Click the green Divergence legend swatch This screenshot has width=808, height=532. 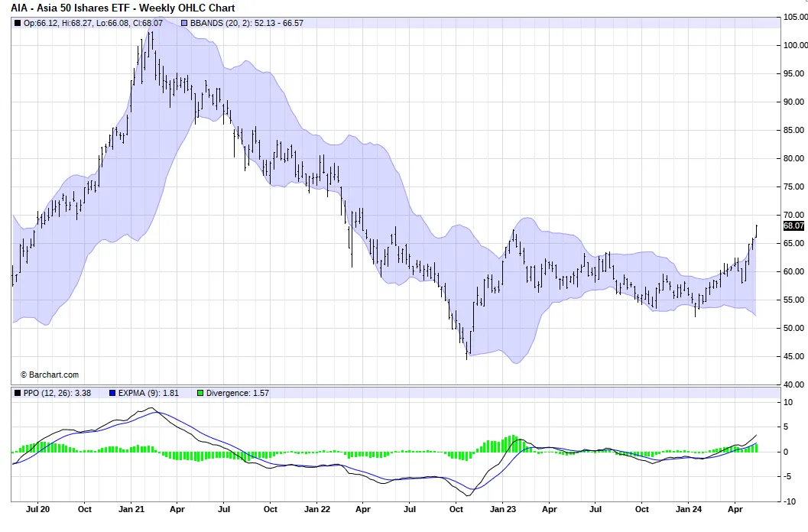[200, 394]
